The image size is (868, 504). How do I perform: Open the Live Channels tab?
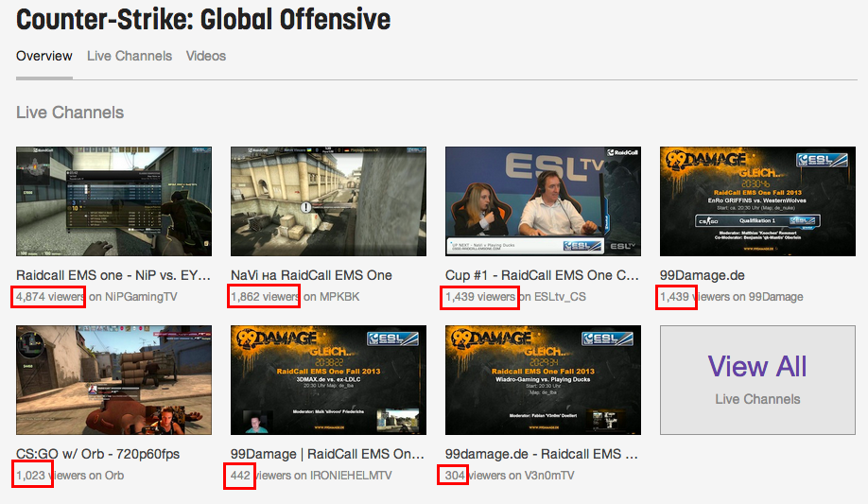click(x=129, y=56)
